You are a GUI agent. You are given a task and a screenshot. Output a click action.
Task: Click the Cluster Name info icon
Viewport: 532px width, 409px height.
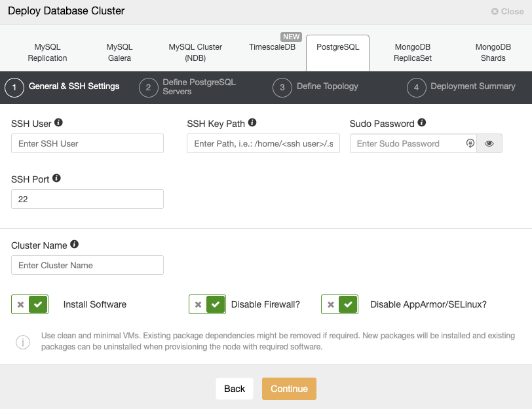74,244
